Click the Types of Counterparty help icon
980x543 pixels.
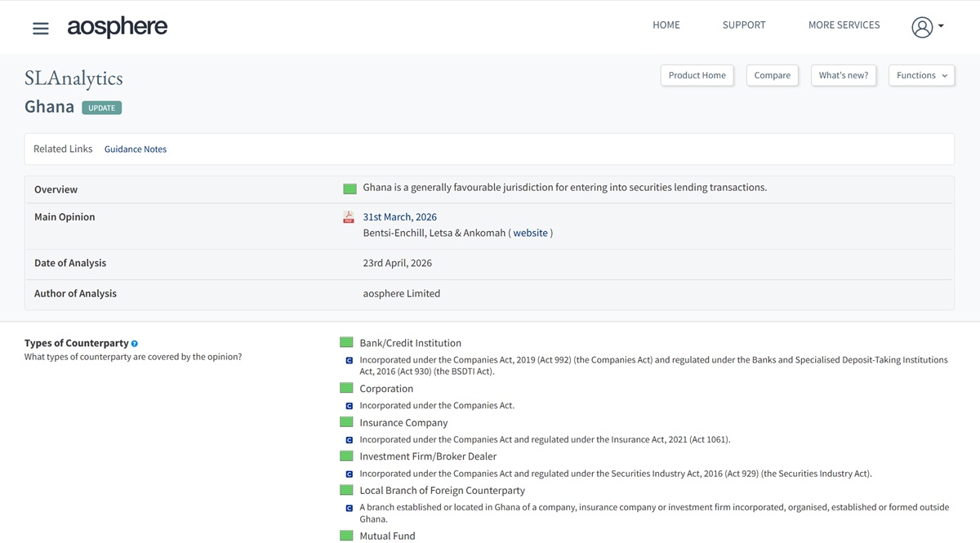[135, 344]
